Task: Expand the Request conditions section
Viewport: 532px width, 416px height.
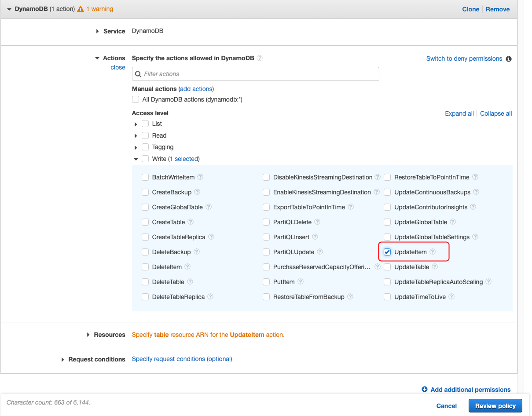Action: tap(63, 360)
